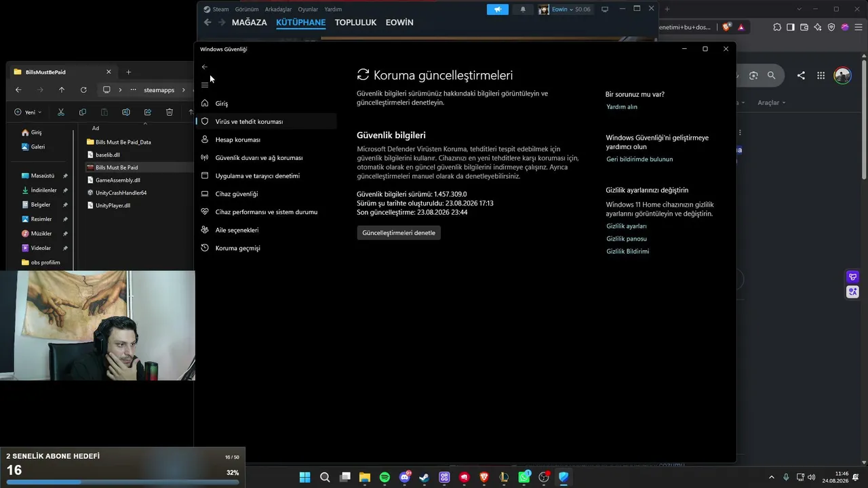Screen dimensions: 868x488
Task: Select Virüs ve tehdit koruması
Action: [266, 121]
